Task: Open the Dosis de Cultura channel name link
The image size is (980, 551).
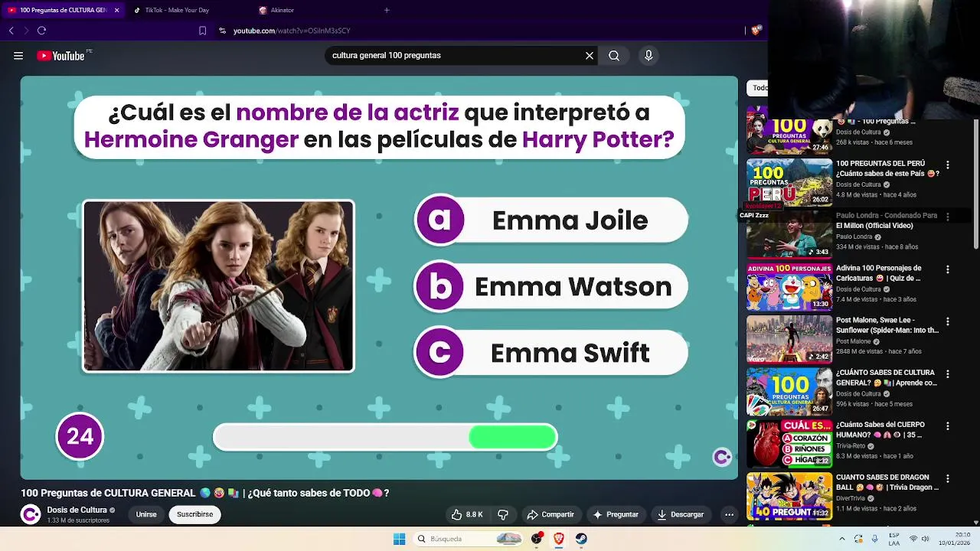Action: (x=77, y=510)
